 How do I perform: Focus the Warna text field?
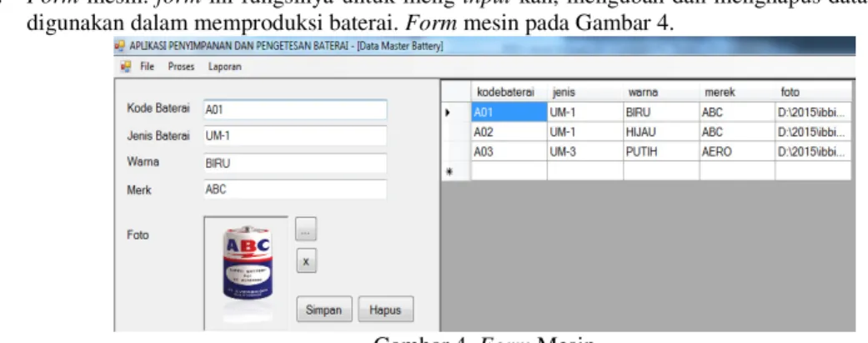pos(295,163)
